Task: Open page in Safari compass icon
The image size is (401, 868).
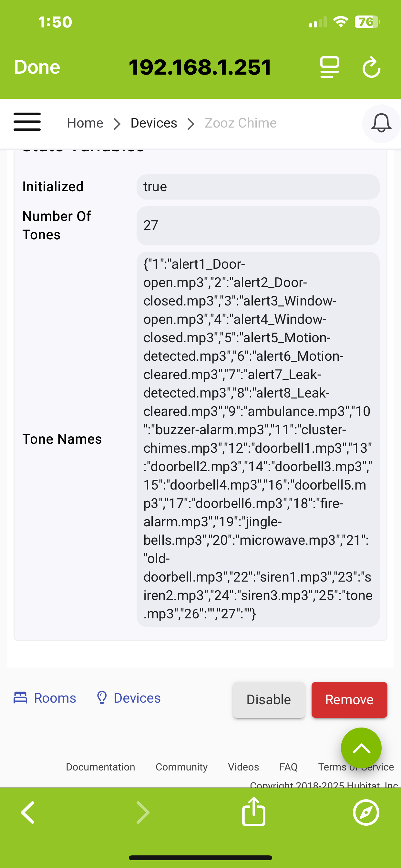Action: click(366, 812)
